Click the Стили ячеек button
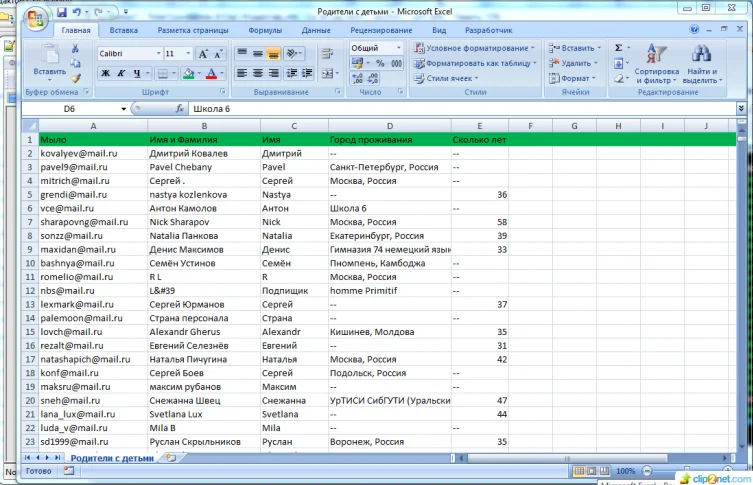Viewport: 753px width, 485px height. coord(451,78)
